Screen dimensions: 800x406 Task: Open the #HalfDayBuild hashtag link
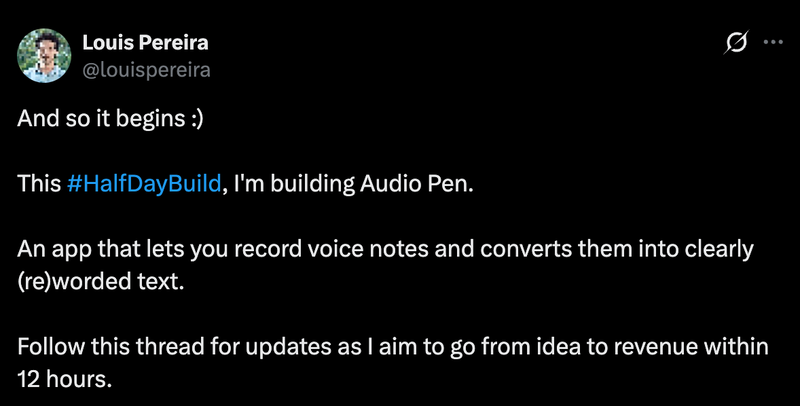[144, 186]
